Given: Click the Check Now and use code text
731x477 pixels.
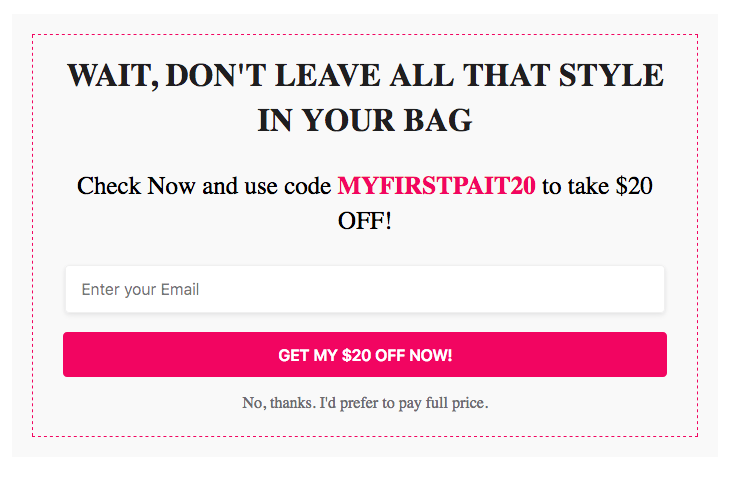Looking at the screenshot, I should 204,186.
